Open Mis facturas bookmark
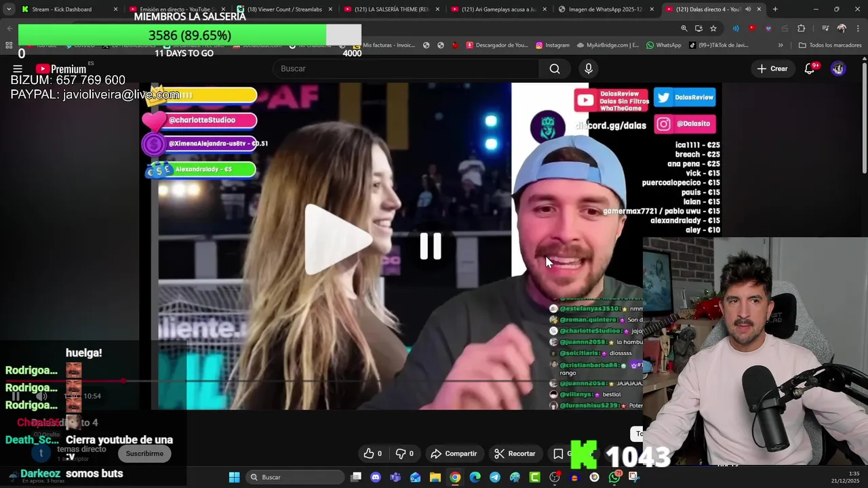Viewport: 868px width, 488px height. coord(383,45)
